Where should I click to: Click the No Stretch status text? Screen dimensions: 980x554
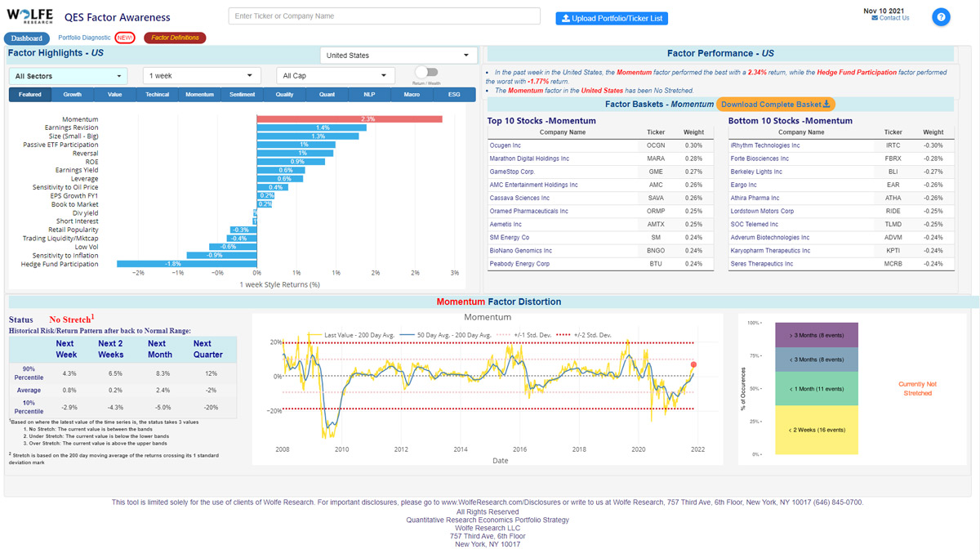click(x=72, y=319)
